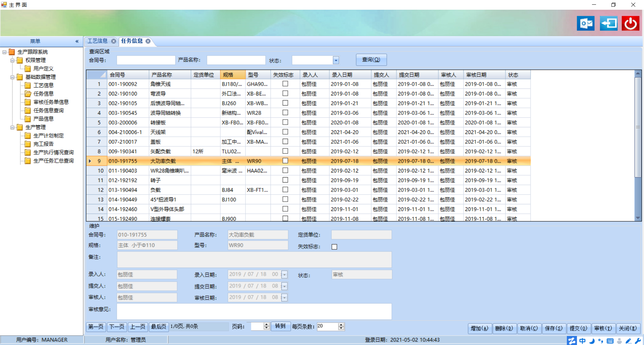Click the 增加(A) button
The height and width of the screenshot is (345, 644).
click(480, 329)
